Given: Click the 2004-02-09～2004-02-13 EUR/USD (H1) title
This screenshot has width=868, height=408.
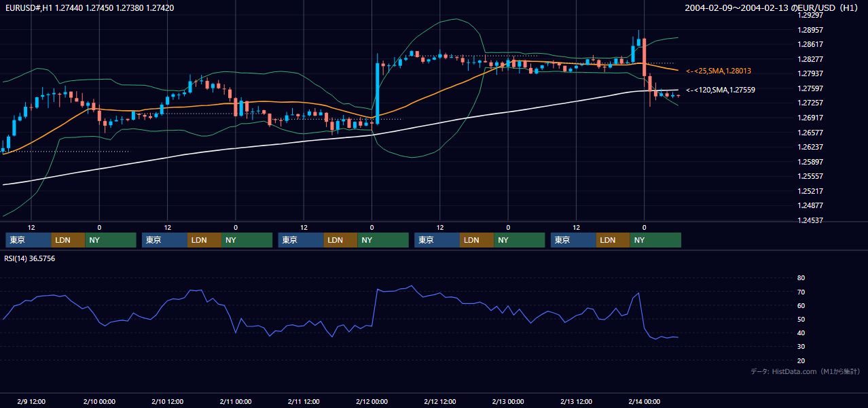Looking at the screenshot, I should (x=772, y=7).
